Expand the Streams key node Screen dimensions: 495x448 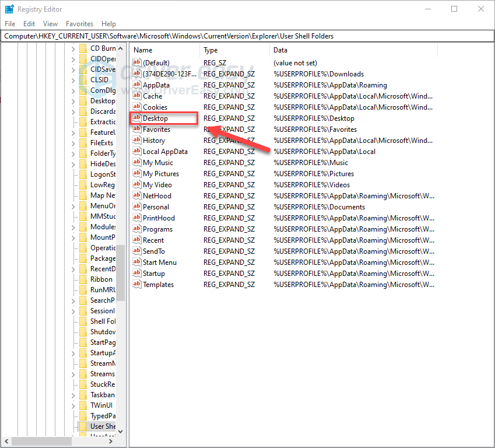click(73, 374)
